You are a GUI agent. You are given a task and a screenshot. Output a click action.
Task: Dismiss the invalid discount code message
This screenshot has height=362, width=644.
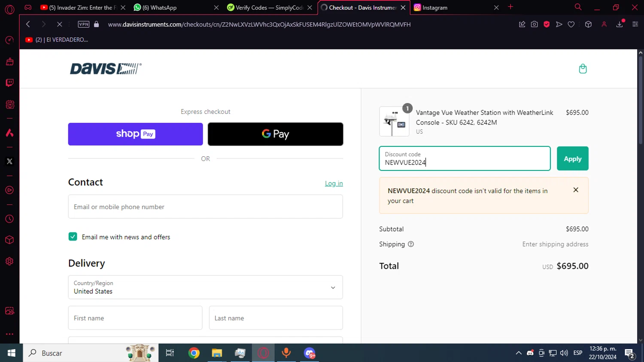[576, 190]
